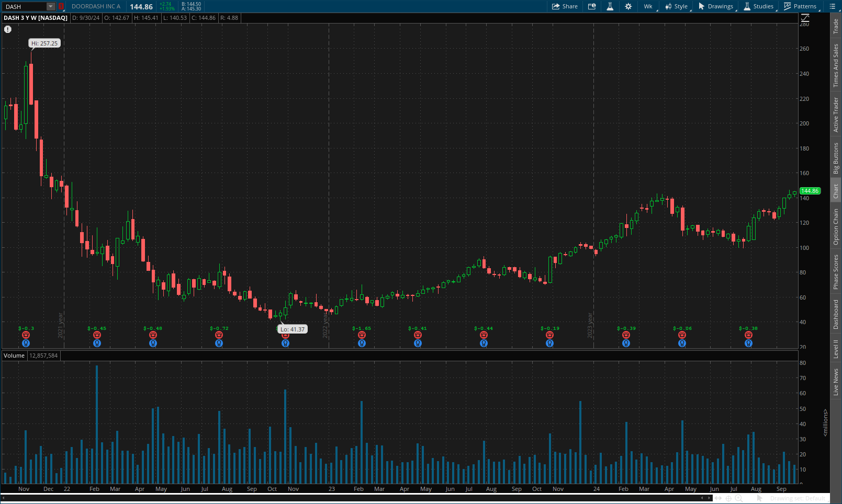Toggle the red flag icon beside symbol box
This screenshot has height=504, width=842.
click(61, 6)
